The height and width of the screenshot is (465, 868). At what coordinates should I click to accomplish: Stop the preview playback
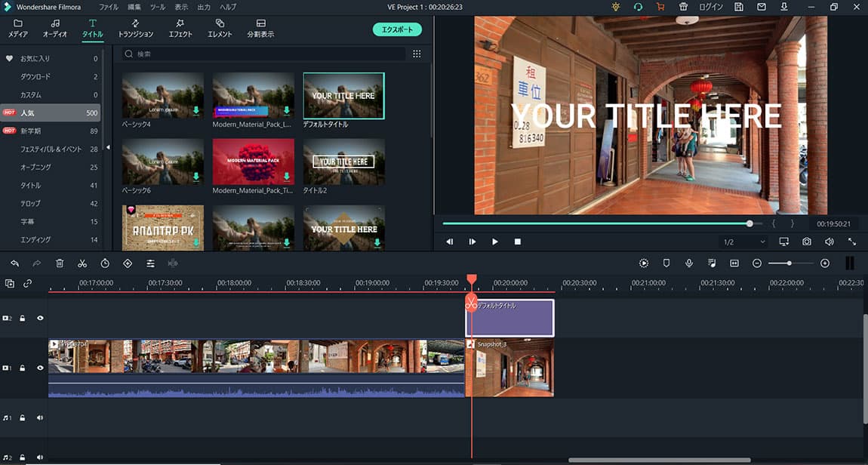point(518,242)
